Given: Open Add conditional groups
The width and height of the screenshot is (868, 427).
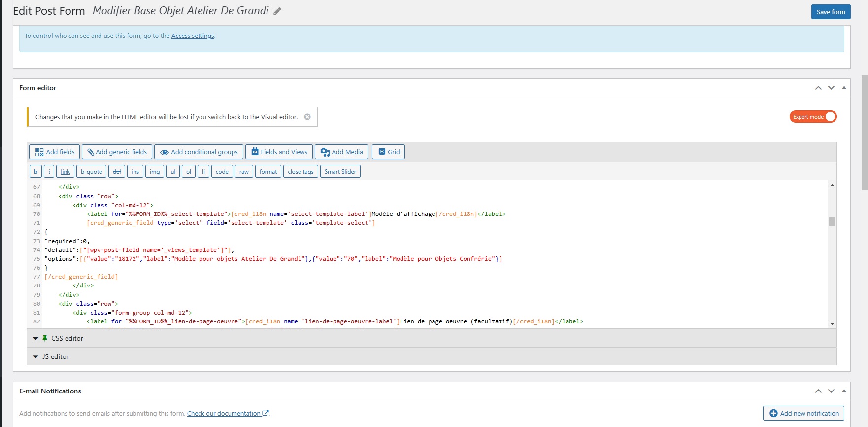Looking at the screenshot, I should point(199,152).
